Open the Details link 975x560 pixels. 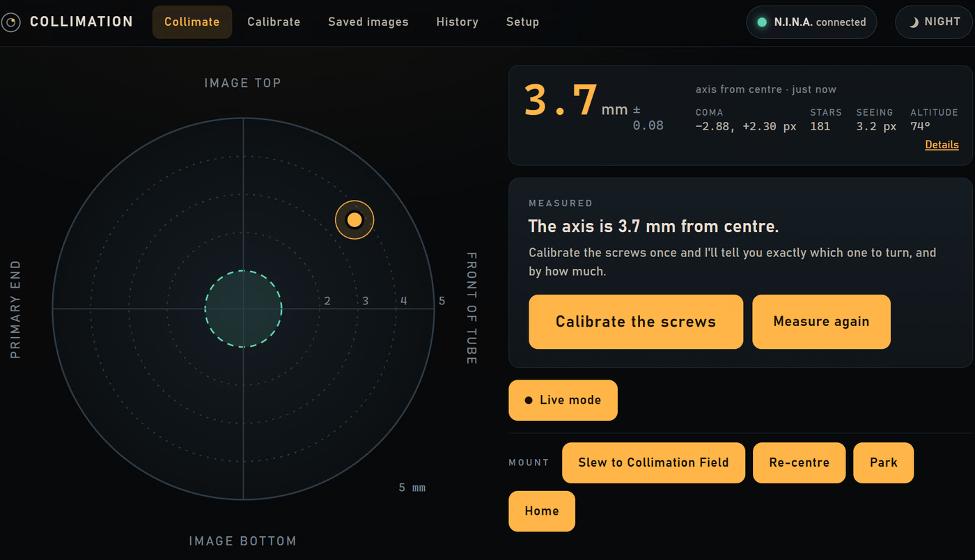point(942,145)
